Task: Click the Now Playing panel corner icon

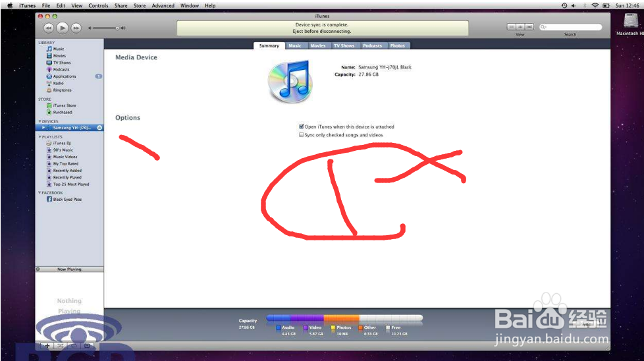Action: [38, 269]
